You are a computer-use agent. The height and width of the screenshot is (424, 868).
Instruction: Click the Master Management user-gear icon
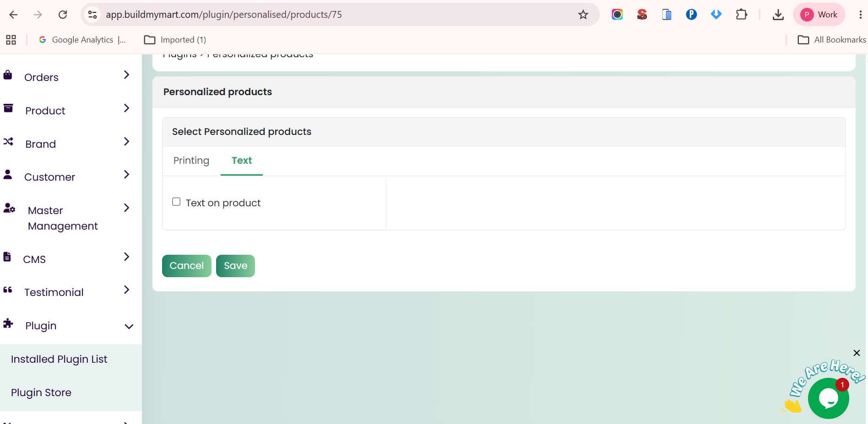pyautogui.click(x=9, y=208)
